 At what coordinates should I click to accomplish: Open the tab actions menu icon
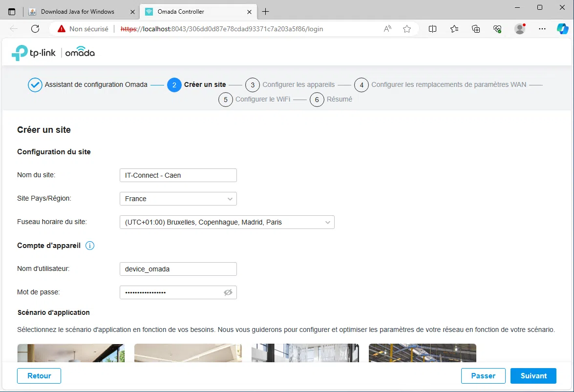tap(12, 12)
